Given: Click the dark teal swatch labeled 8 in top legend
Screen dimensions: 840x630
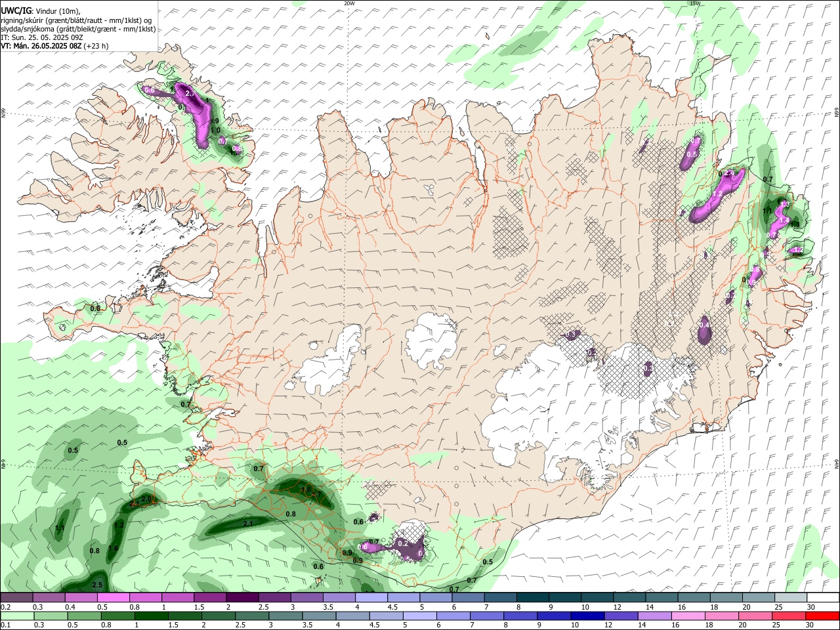Looking at the screenshot, I should point(533,597).
